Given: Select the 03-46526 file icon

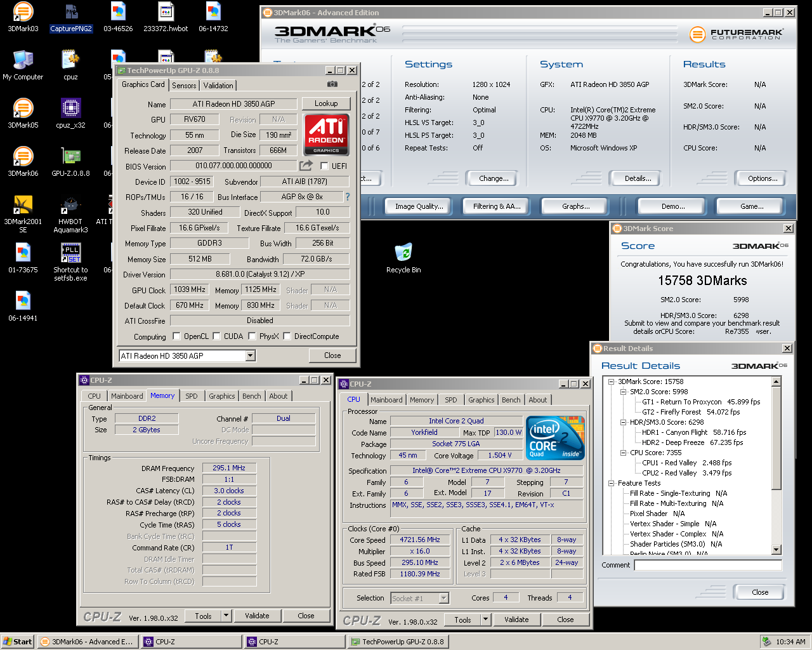Looking at the screenshot, I should point(118,17).
